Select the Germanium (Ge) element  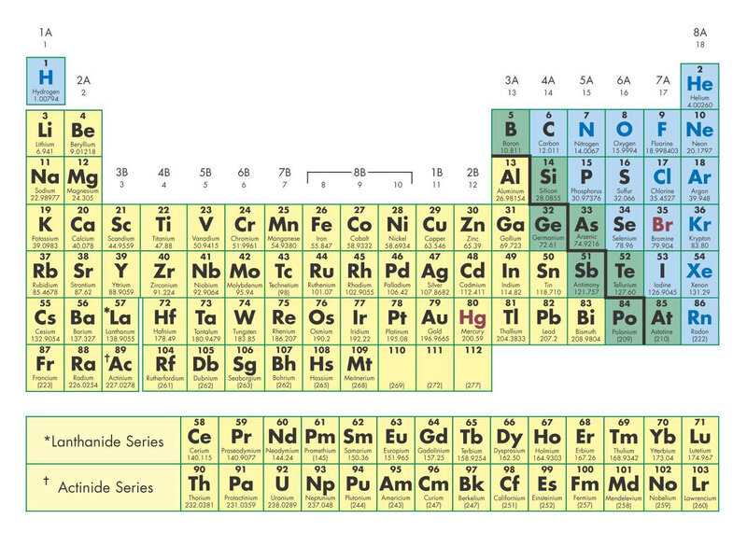coord(548,228)
